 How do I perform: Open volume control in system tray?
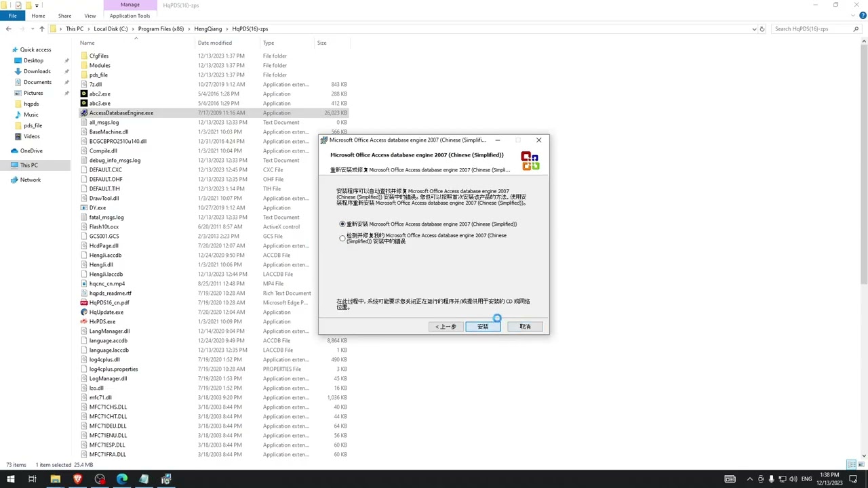[793, 479]
